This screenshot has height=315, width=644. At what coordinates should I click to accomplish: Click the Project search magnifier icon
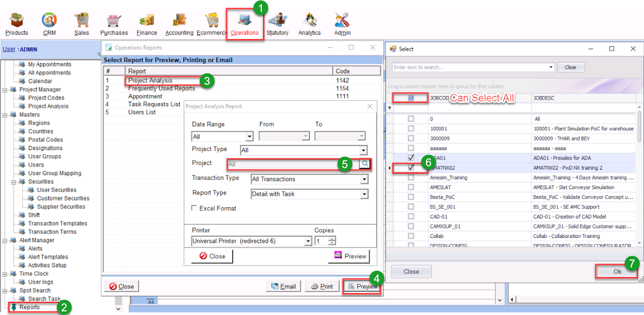point(365,164)
